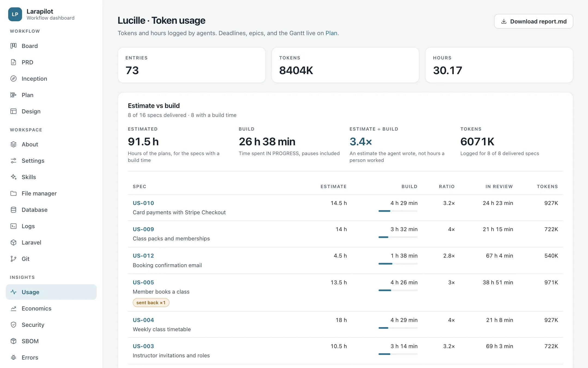Screen dimensions: 588x368
Task: Open spec link US-009
Action: pyautogui.click(x=143, y=229)
